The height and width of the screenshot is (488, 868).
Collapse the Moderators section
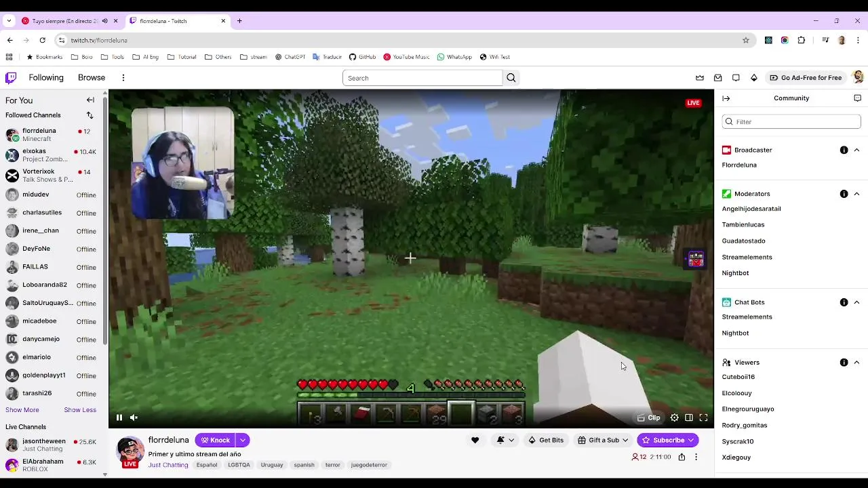[x=856, y=194]
